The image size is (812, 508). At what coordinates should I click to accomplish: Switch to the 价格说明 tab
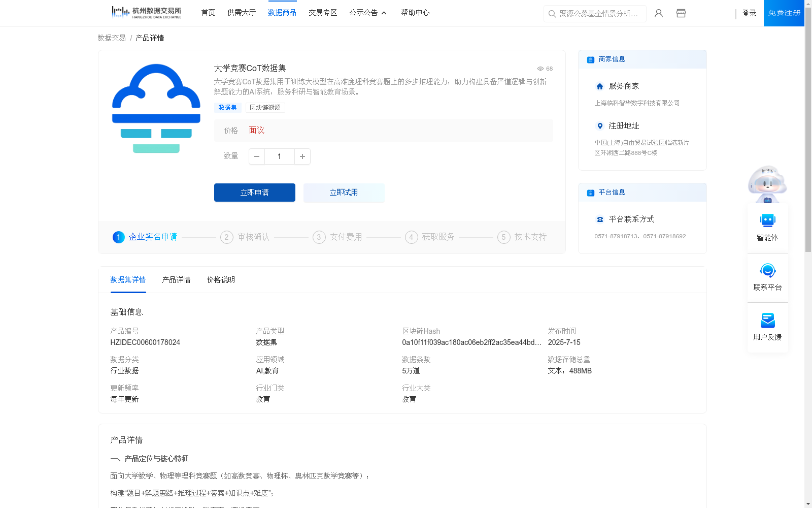coord(221,280)
